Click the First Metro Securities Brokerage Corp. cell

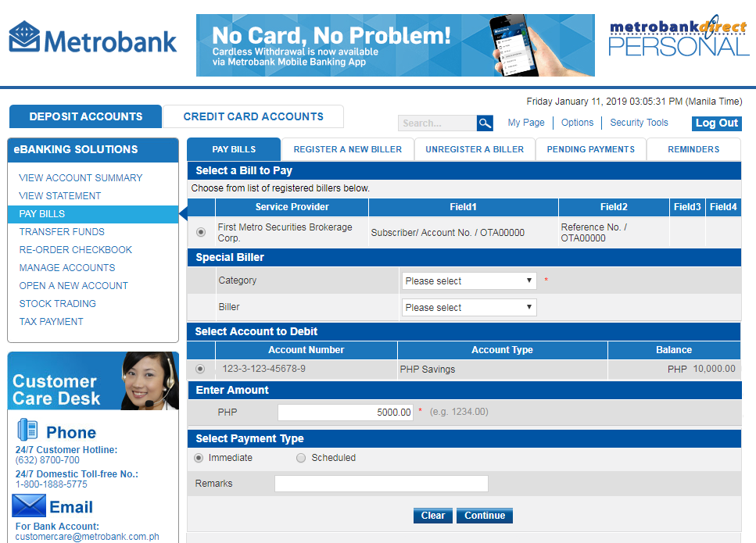tap(292, 232)
